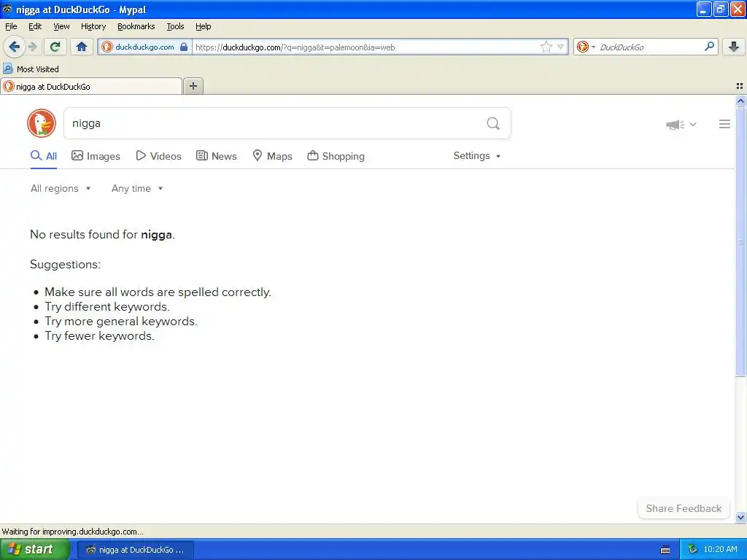
Task: Open the Bookmarks menu
Action: pos(136,27)
